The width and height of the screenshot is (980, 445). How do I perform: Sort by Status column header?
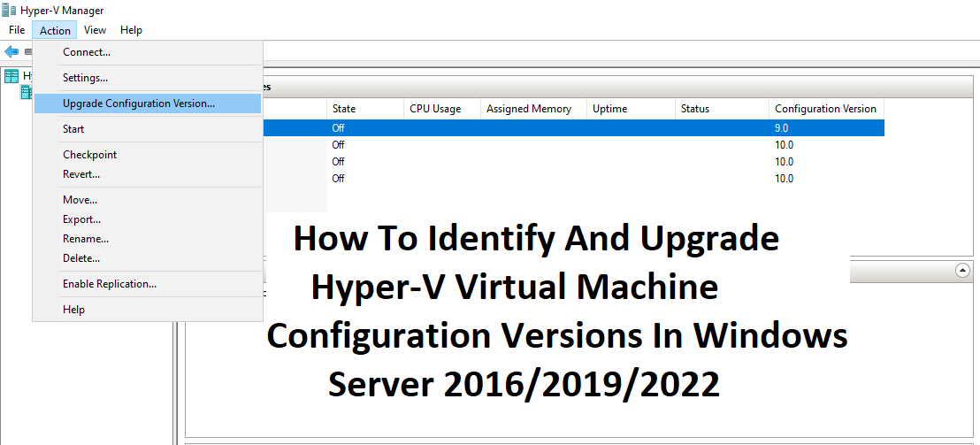(723, 109)
